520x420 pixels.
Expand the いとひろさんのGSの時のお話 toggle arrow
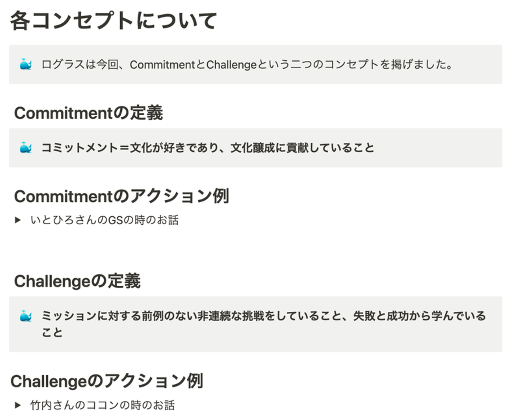tap(17, 220)
